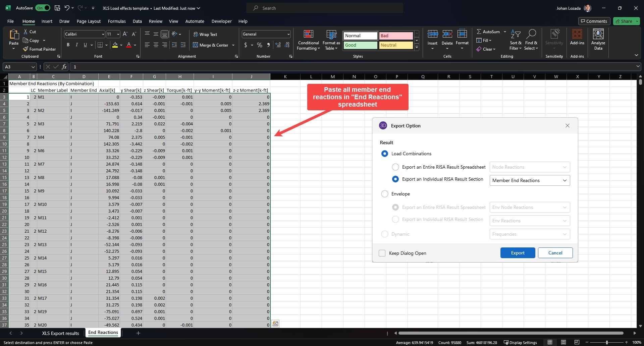Click Cancel in Export Option dialog

(x=555, y=253)
